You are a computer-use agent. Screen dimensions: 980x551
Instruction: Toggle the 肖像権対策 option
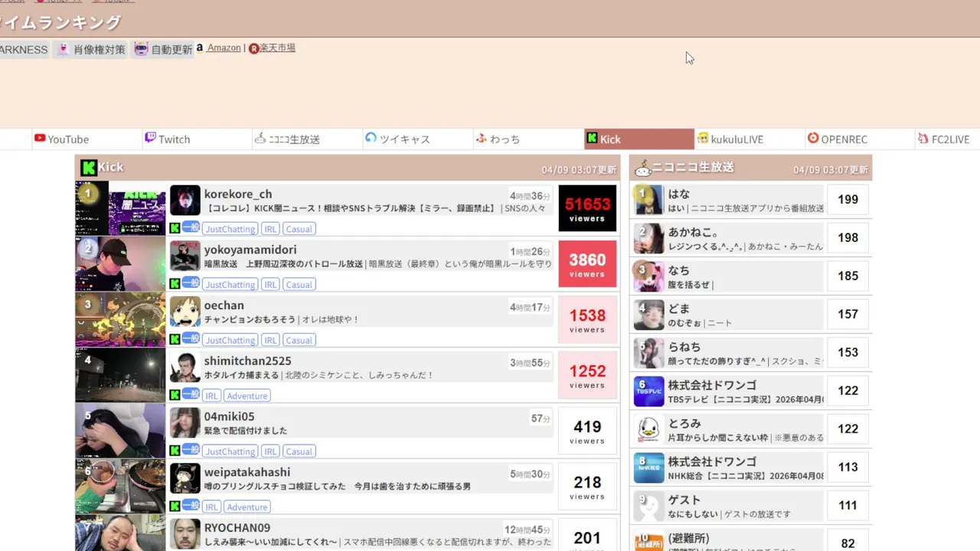coord(90,50)
